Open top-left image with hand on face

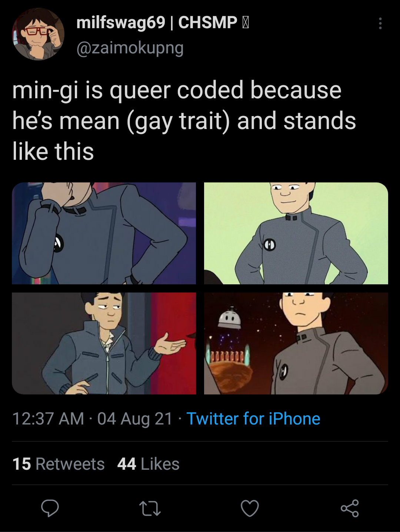click(x=104, y=233)
